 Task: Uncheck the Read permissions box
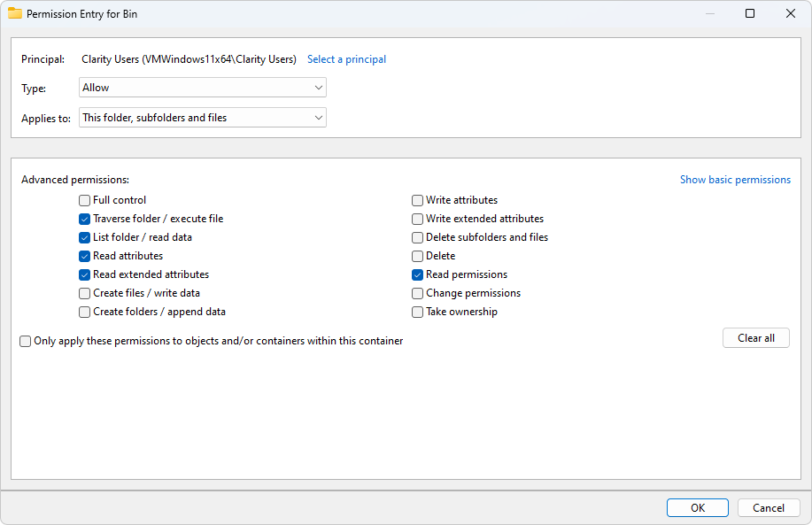click(x=417, y=275)
